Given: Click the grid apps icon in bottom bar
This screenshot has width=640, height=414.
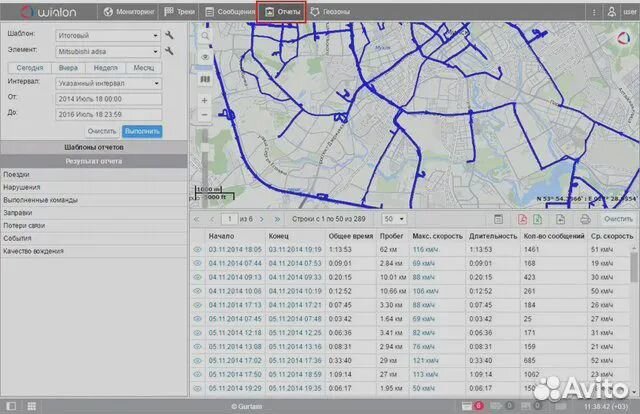Looking at the screenshot, I should [x=31, y=406].
